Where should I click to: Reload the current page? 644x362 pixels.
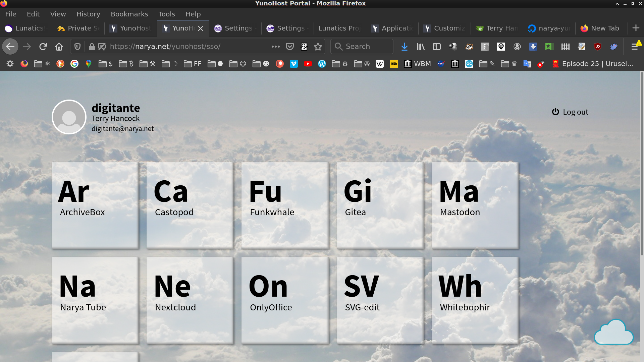click(43, 47)
